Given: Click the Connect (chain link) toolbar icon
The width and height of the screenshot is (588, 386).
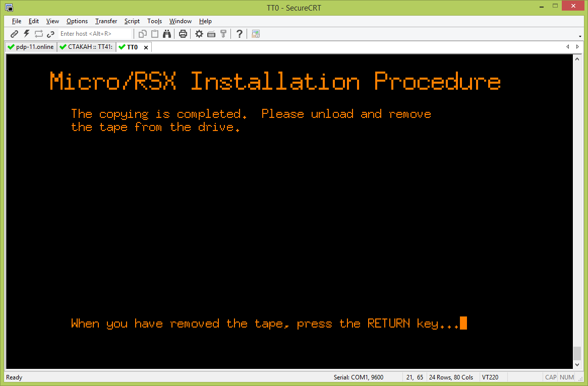Looking at the screenshot, I should pyautogui.click(x=15, y=34).
